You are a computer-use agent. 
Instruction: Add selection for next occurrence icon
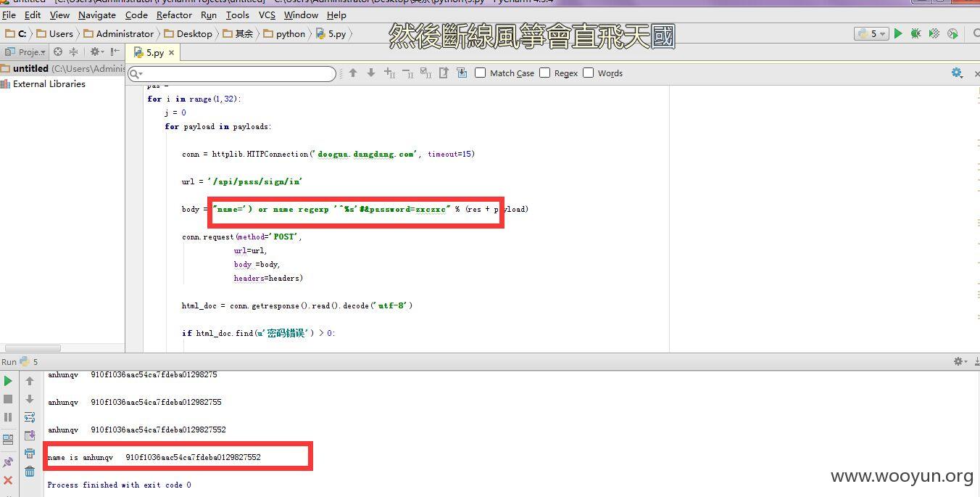(x=389, y=73)
